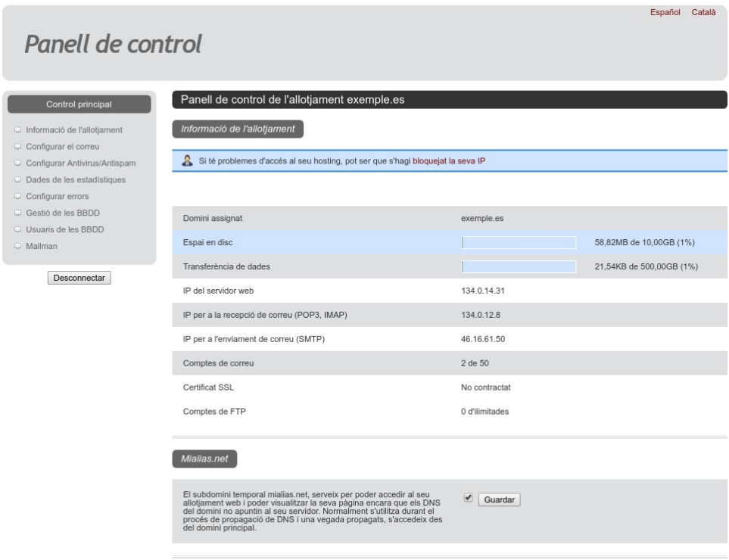Click bullet icon beside Informació de l'allotjament
Viewport: 729px width, 560px height.
point(17,129)
